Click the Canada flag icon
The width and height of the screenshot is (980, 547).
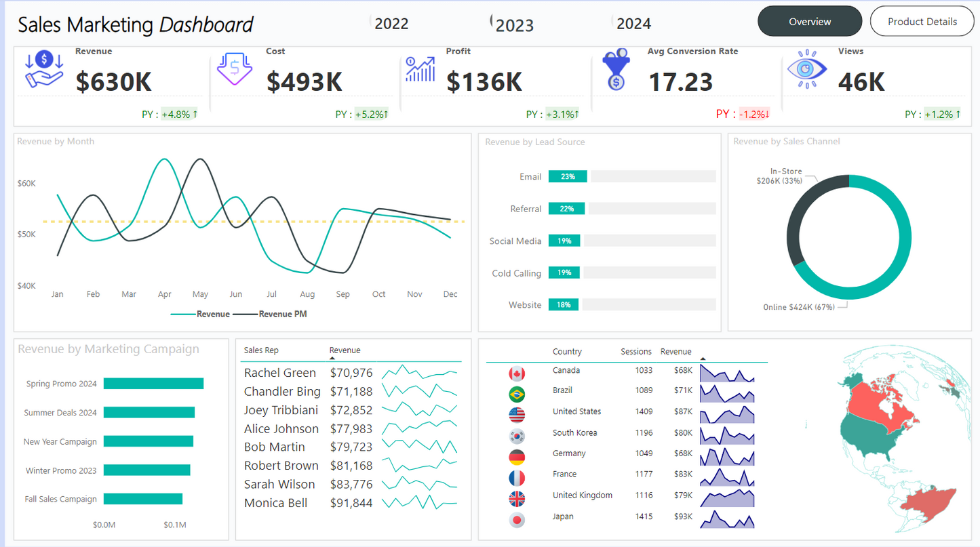517,373
